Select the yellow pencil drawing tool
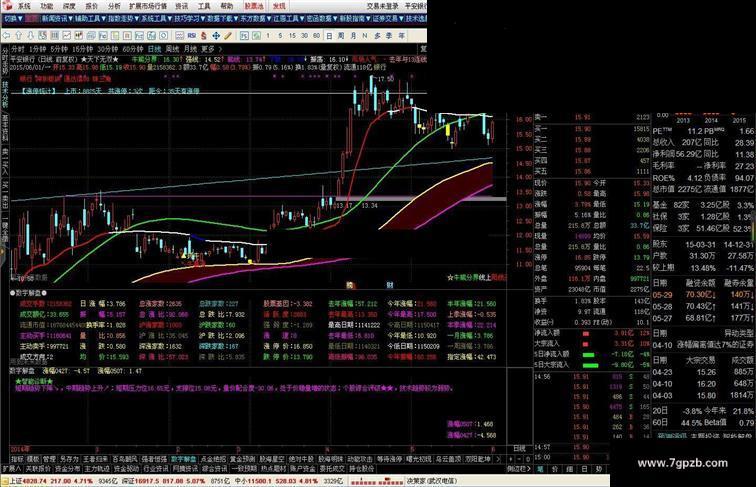The height and width of the screenshot is (487, 756). point(228,36)
